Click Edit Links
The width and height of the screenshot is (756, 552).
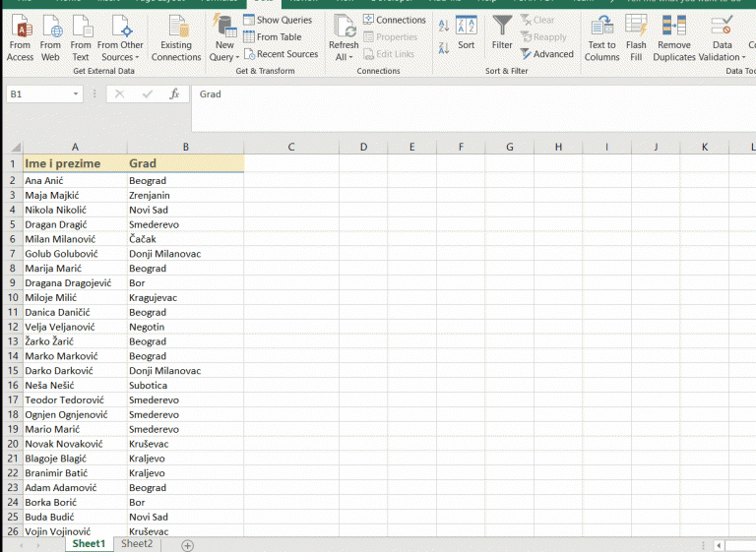click(389, 54)
